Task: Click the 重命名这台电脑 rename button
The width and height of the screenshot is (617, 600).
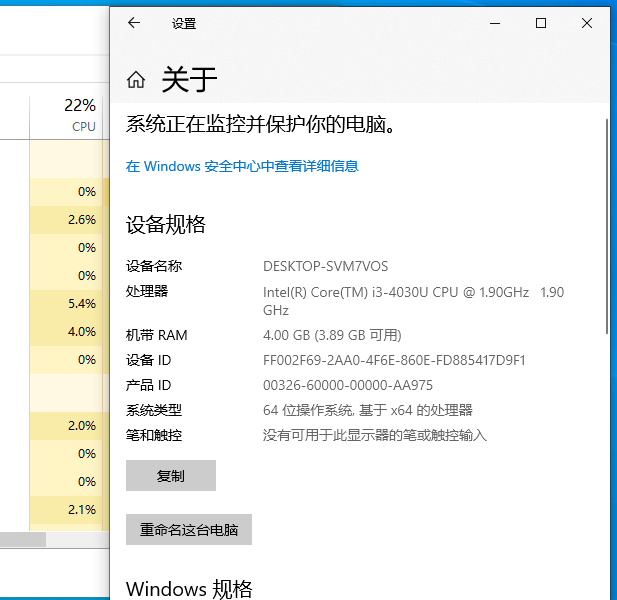Action: (189, 529)
